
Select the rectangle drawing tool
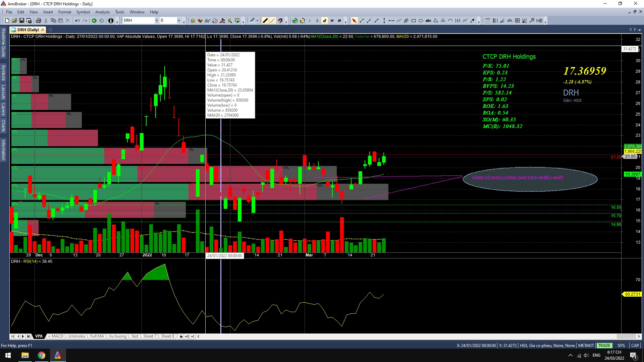[x=414, y=21]
